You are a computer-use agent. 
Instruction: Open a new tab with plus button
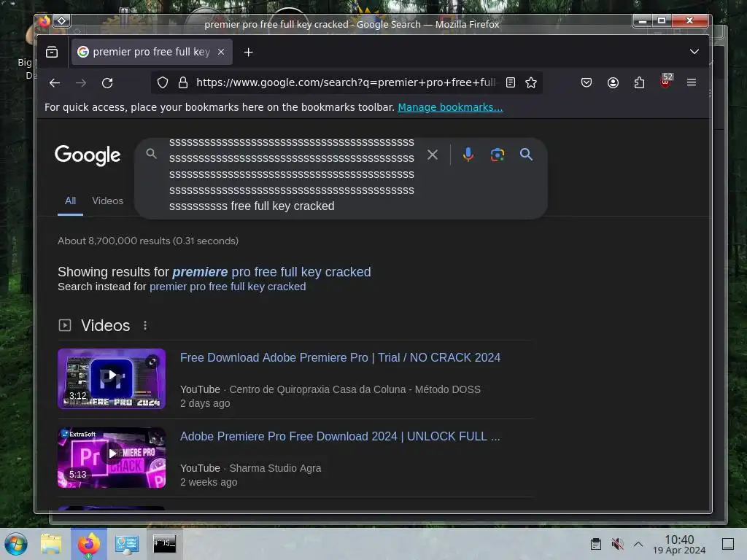(248, 52)
